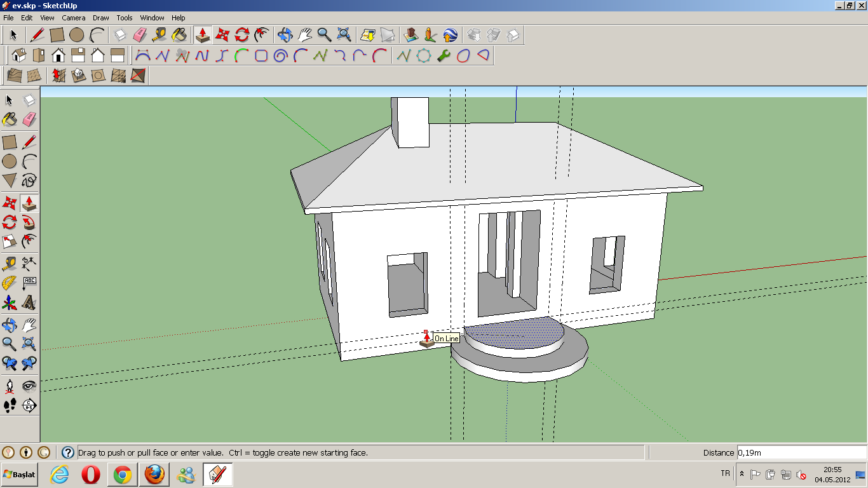
Task: Click the help question mark in status bar
Action: (x=67, y=452)
